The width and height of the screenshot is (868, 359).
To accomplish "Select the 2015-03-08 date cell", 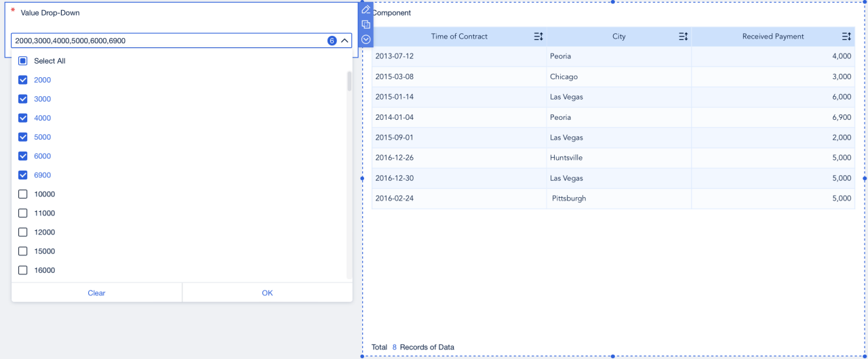I will coord(459,77).
